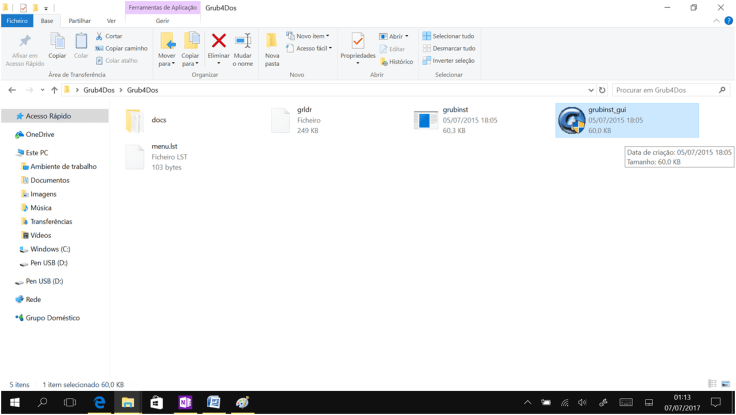Screen dimensions: 736x415
Task: Click the Cortar scissors icon
Action: (x=100, y=36)
